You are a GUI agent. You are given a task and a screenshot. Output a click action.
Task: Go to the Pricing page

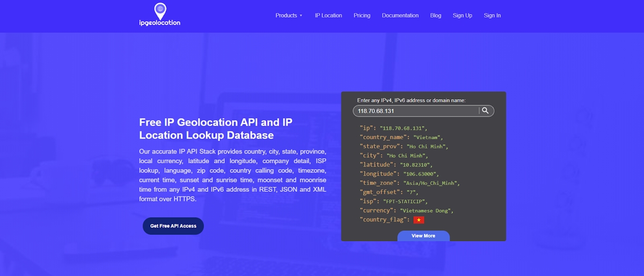[362, 16]
